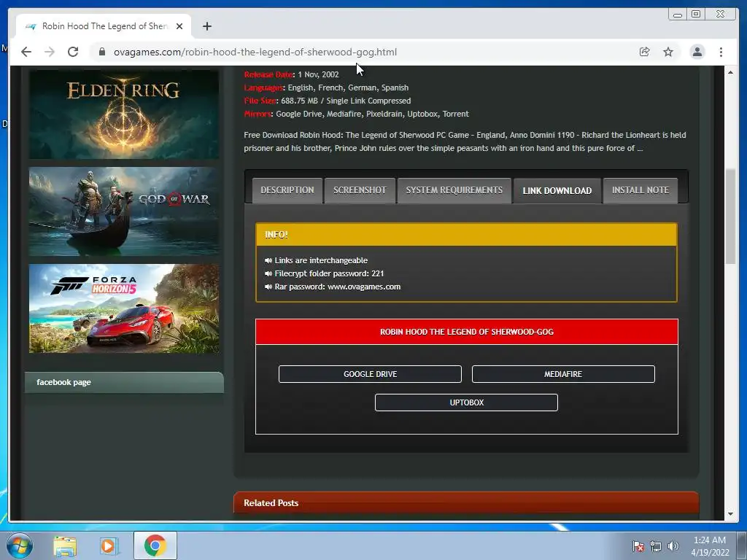
Task: Click the Related Posts header
Action: pos(466,502)
